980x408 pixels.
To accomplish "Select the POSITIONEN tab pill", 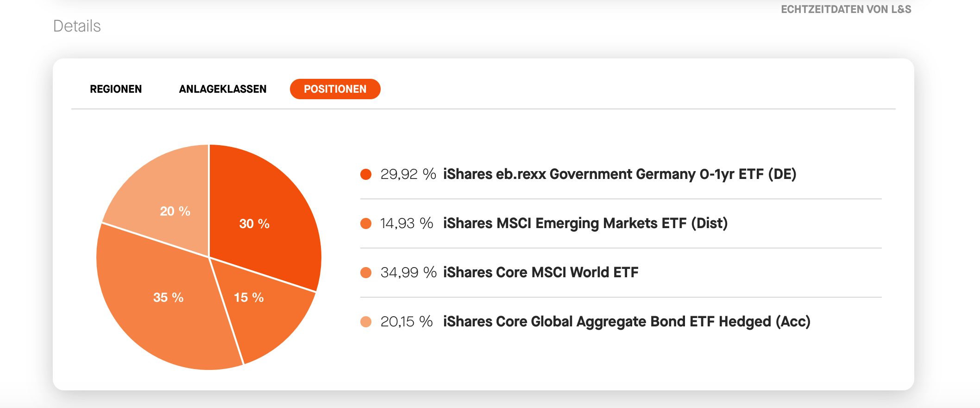I will (x=335, y=89).
